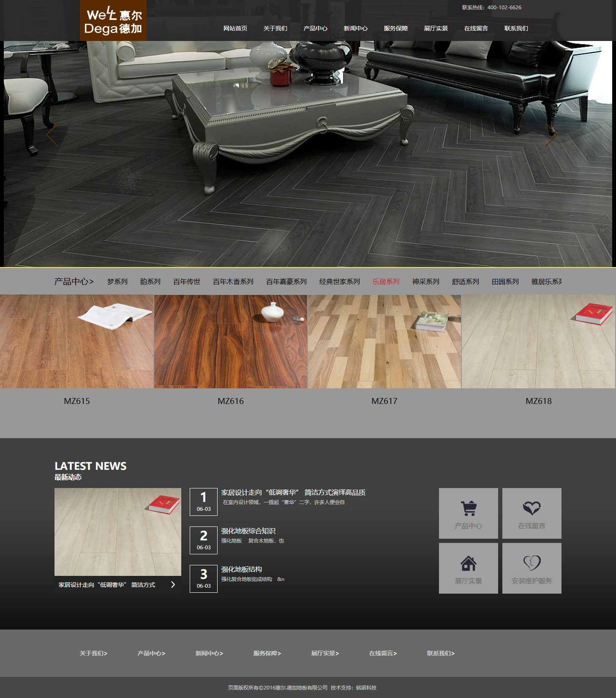Go to previous banner slide arrow
Screen dimensions: 616x698
52,135
